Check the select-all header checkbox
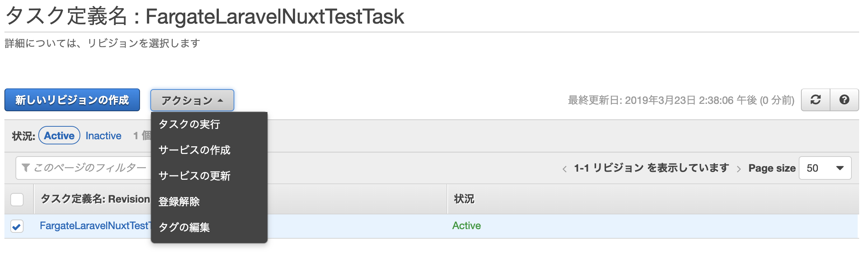The height and width of the screenshot is (263, 868). point(17,199)
